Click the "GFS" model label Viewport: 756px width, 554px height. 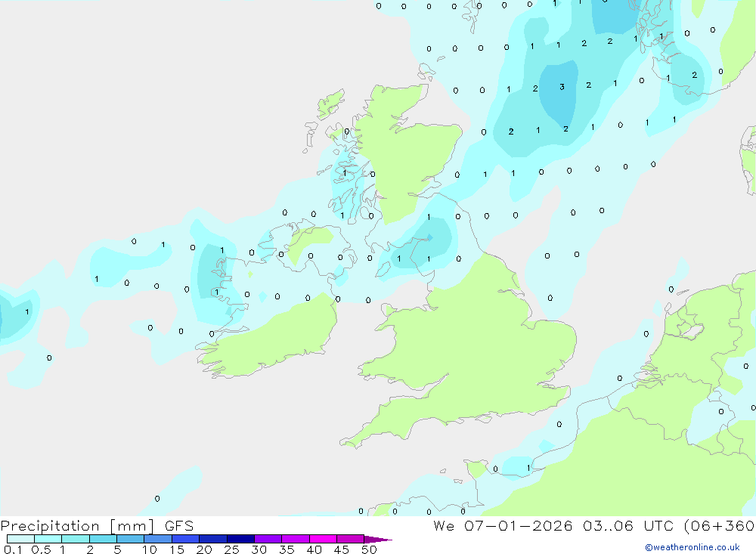coord(179,526)
